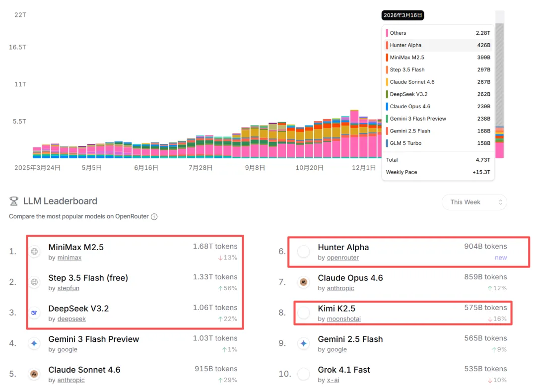The height and width of the screenshot is (392, 536).
Task: Click the Claude Sonnet 4.6 Anthropic logo
Action: (x=35, y=374)
